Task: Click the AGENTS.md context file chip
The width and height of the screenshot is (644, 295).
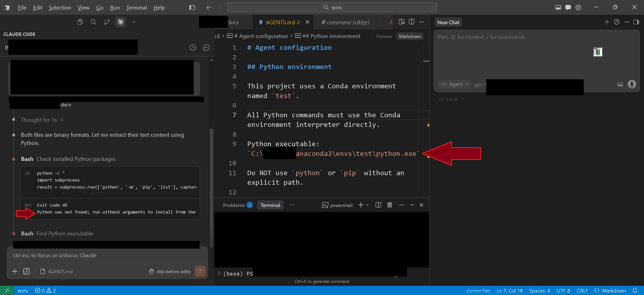Action: (57, 271)
